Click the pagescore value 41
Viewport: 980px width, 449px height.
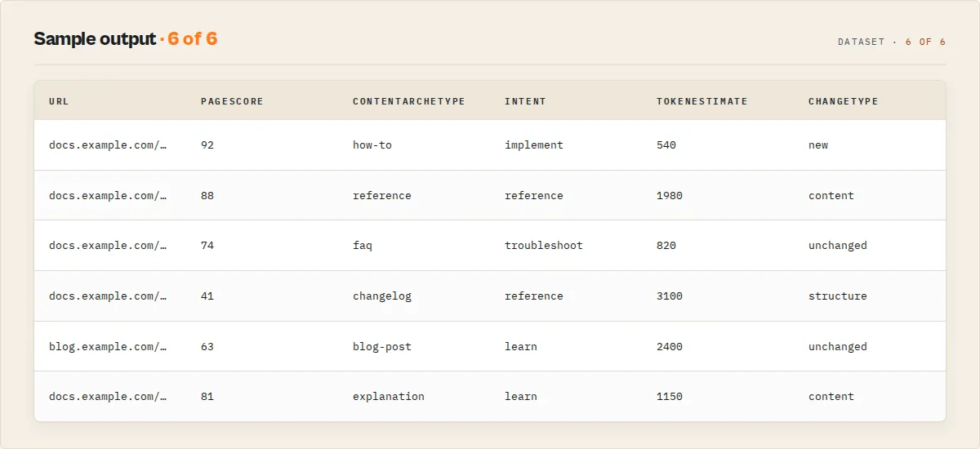[x=207, y=296]
